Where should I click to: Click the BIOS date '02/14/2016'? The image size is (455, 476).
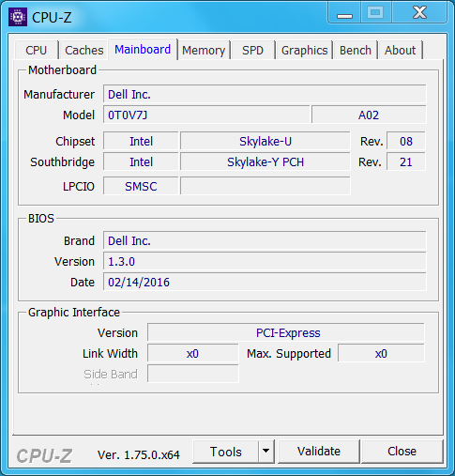265,282
